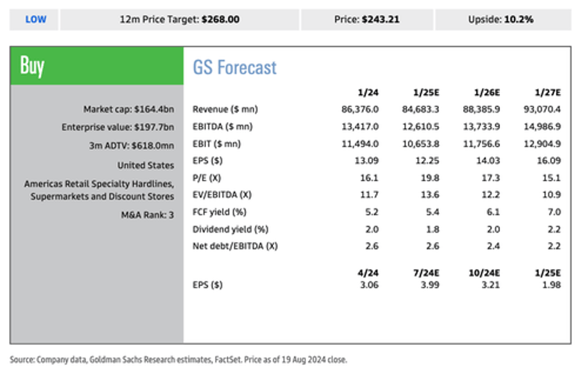Click the 1/27E column header
The image size is (588, 374).
tap(548, 92)
